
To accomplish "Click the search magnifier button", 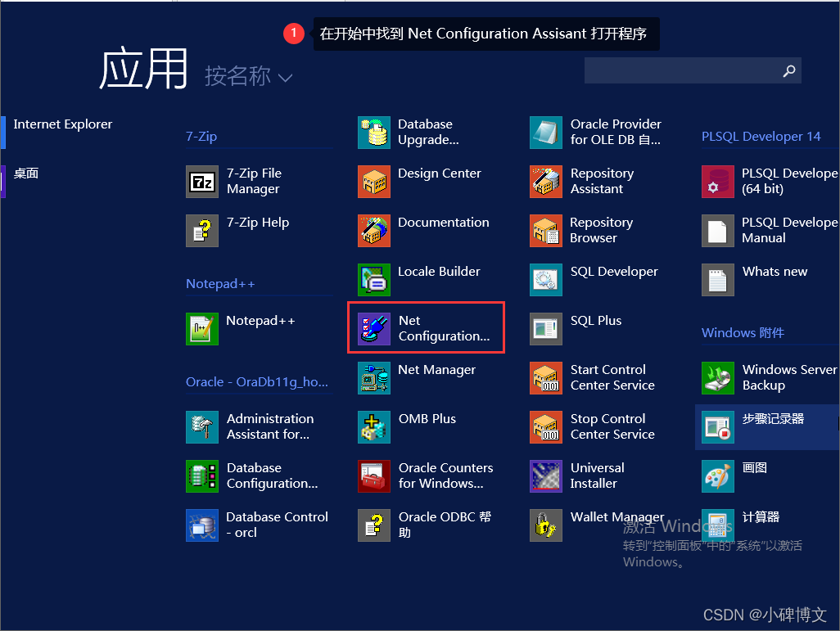I will coord(789,70).
